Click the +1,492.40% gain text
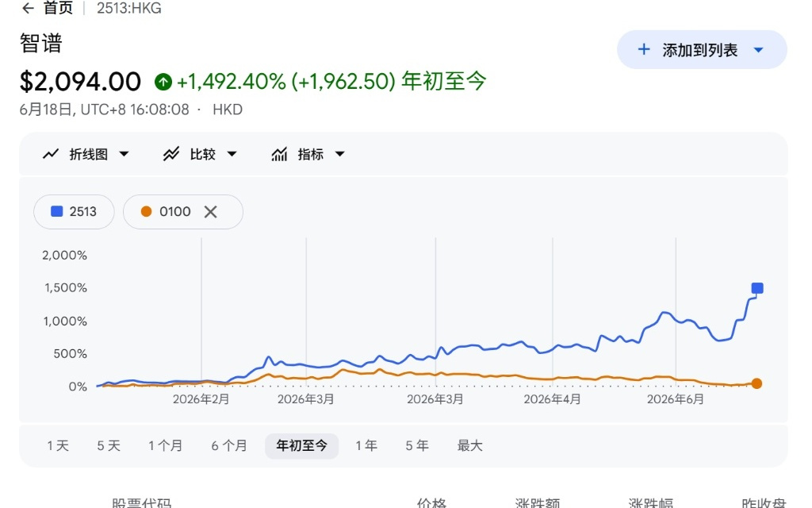812x508 pixels. click(232, 82)
